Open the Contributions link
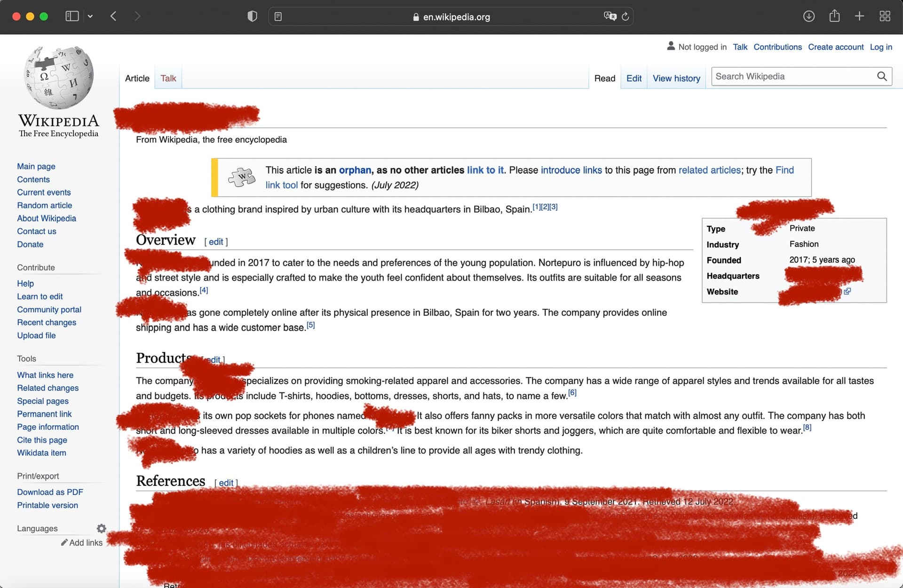This screenshot has width=903, height=588. tap(777, 47)
